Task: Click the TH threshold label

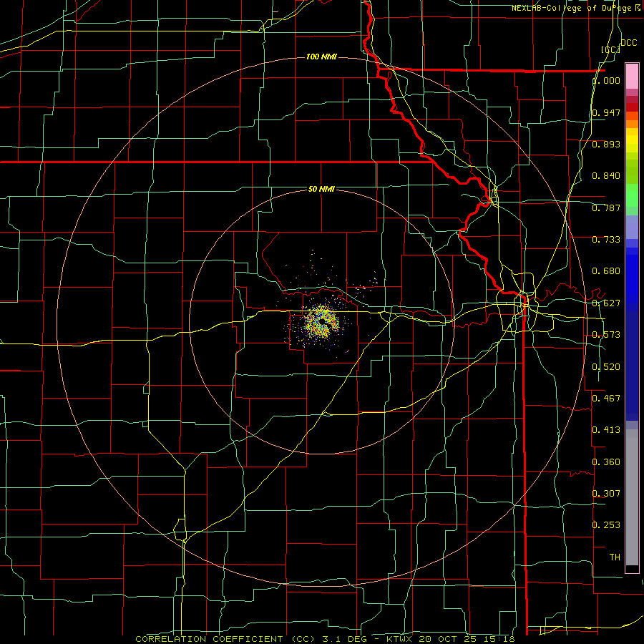Action: click(615, 557)
